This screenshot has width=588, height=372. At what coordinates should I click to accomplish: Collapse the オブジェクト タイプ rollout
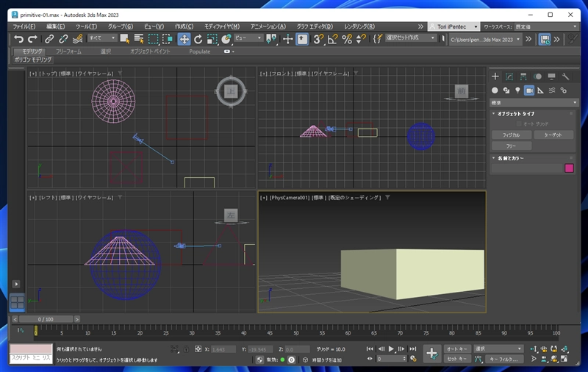pos(514,114)
